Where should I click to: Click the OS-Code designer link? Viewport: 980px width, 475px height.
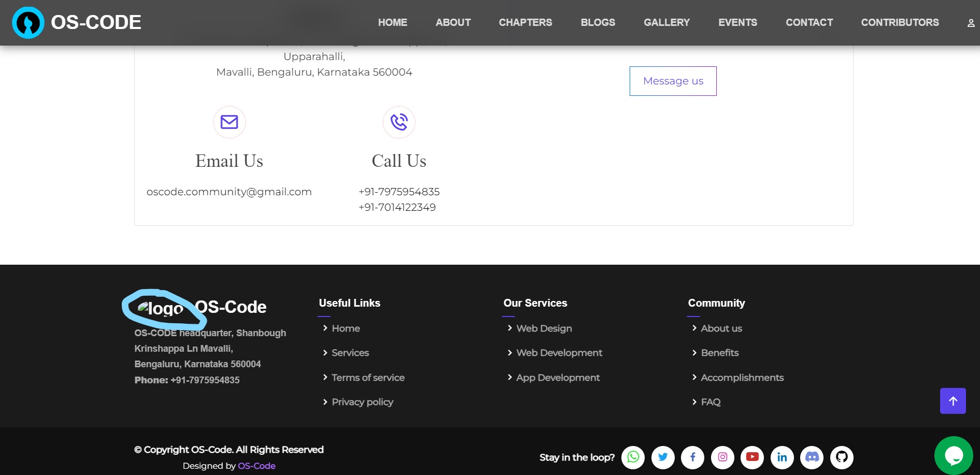point(256,466)
